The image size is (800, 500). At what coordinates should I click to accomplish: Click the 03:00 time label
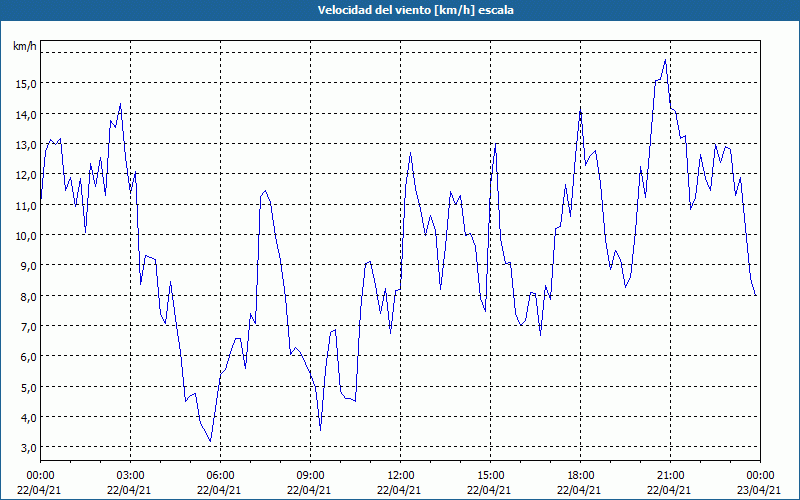pyautogui.click(x=131, y=476)
